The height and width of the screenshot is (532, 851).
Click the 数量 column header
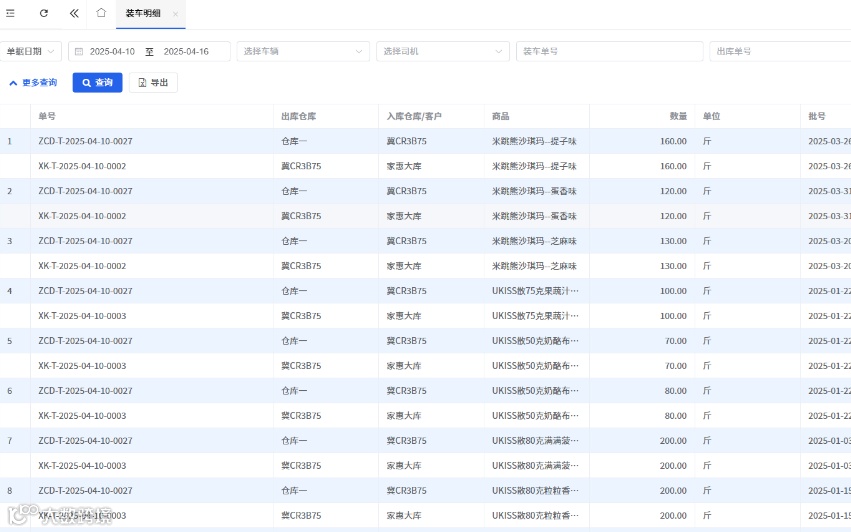tap(678, 116)
